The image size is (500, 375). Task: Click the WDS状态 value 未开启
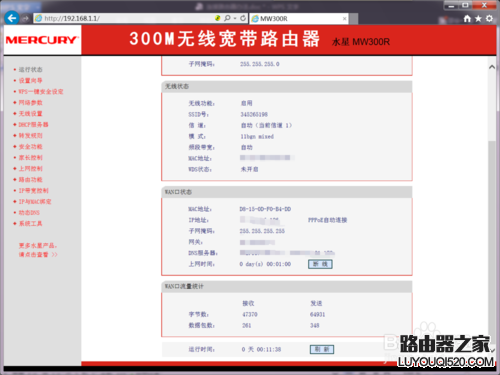pos(249,169)
